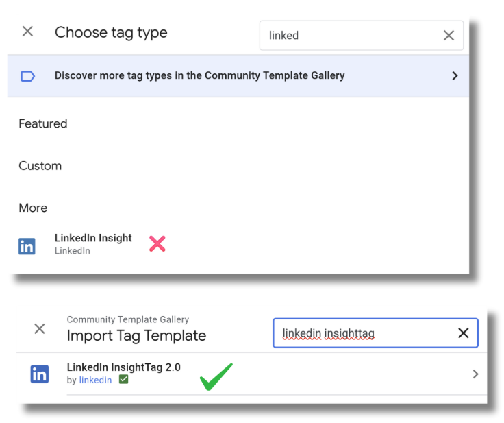
Task: Expand the Community Template Gallery chevron
Action: point(455,76)
